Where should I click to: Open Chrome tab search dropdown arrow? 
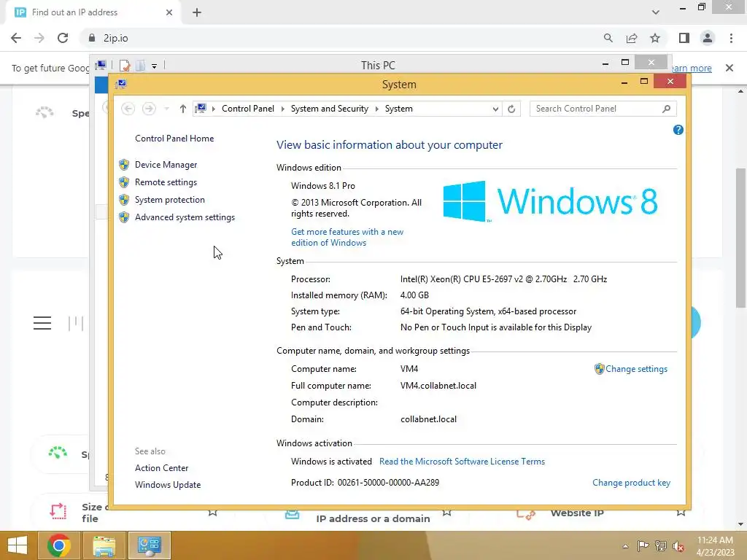pyautogui.click(x=656, y=12)
